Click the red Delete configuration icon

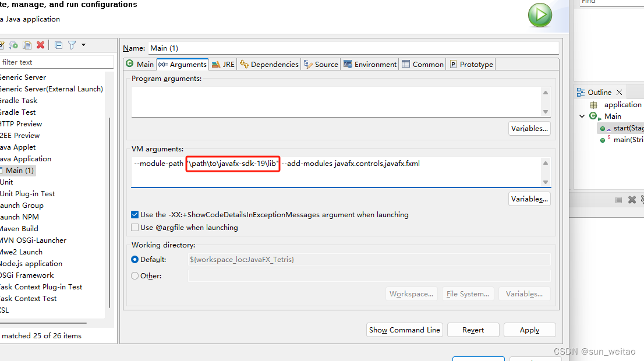[40, 45]
